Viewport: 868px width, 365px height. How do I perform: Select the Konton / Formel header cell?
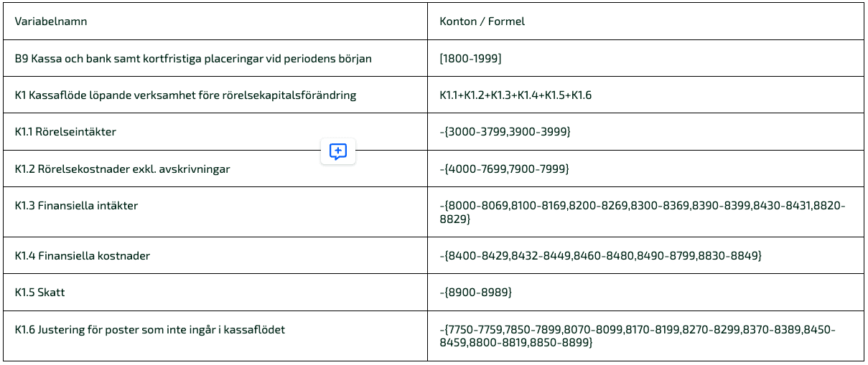(645, 21)
